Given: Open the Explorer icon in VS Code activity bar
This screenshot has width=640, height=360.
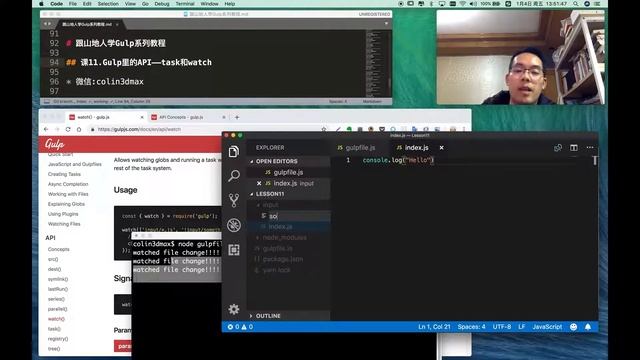Looking at the screenshot, I should (233, 152).
